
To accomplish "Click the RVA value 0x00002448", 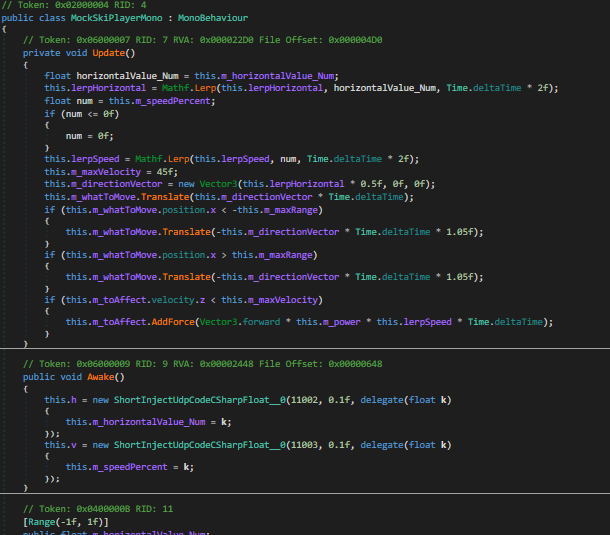I will (x=226, y=364).
